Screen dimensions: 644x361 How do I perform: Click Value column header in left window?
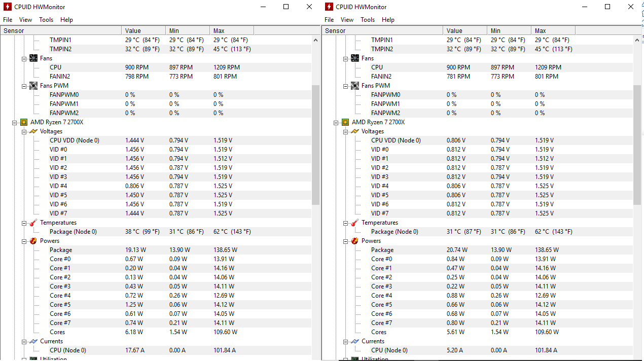144,31
